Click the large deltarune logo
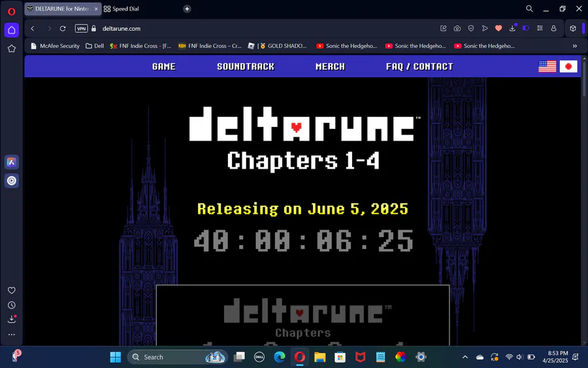Screen dimensions: 588x368 click(304, 125)
